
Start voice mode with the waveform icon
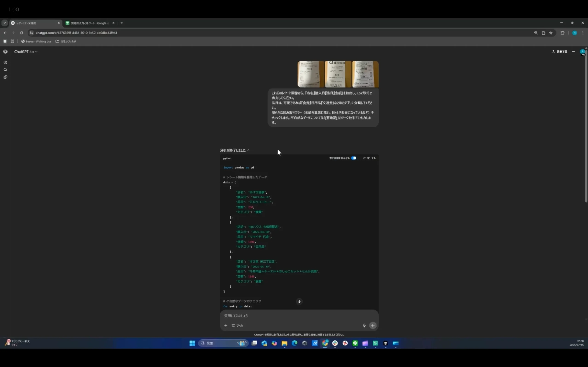pos(373,325)
